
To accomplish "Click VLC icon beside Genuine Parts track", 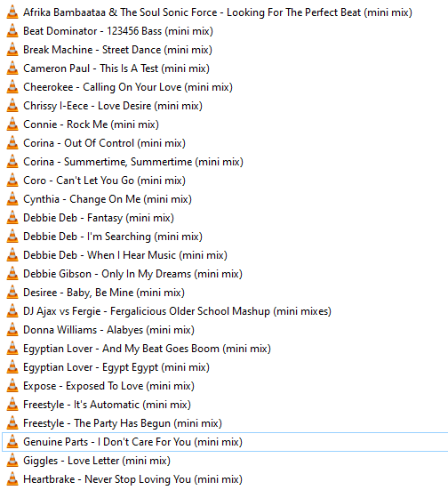I will (12, 442).
